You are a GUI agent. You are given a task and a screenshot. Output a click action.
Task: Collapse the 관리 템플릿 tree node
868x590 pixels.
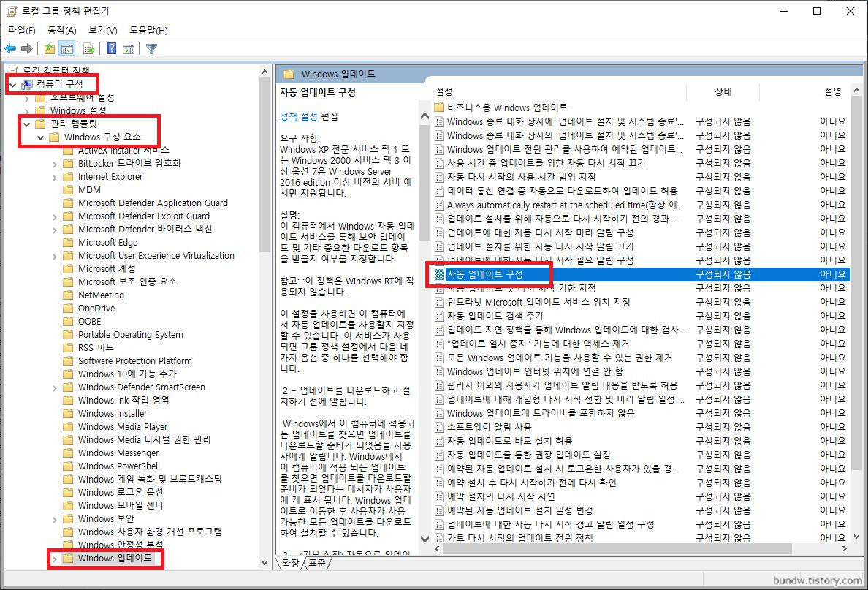click(26, 124)
